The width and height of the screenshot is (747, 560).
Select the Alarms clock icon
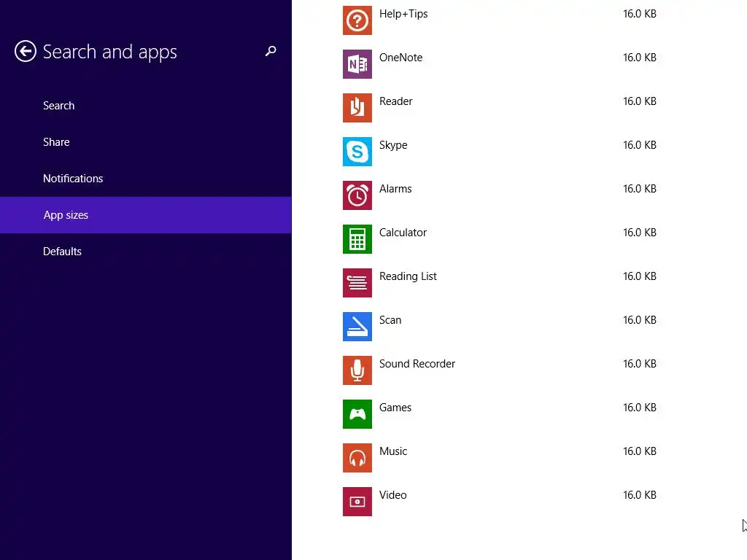pos(357,195)
